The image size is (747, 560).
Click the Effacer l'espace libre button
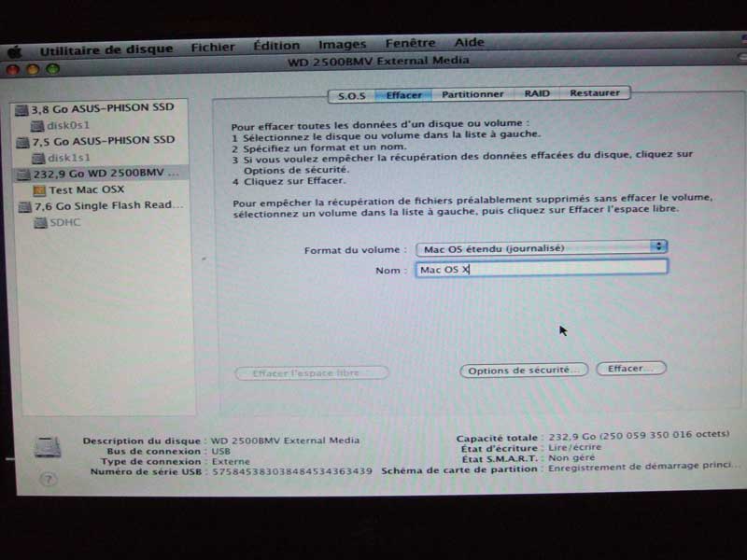click(x=312, y=372)
